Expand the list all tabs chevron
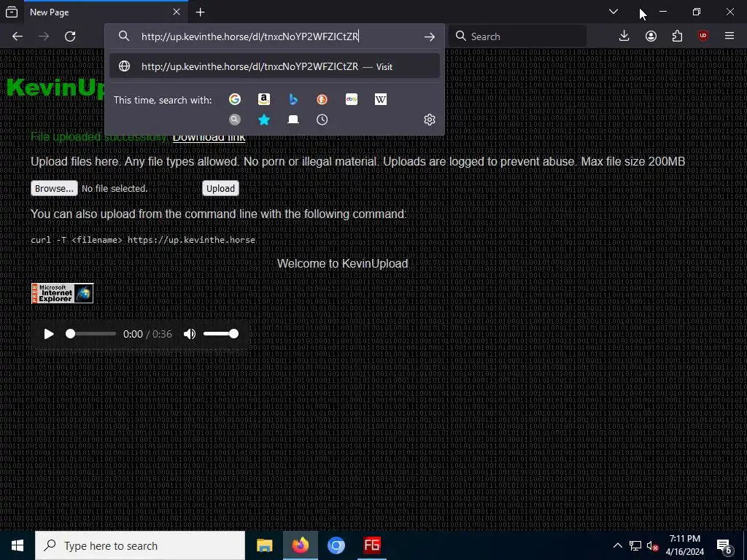This screenshot has width=747, height=560. [614, 12]
